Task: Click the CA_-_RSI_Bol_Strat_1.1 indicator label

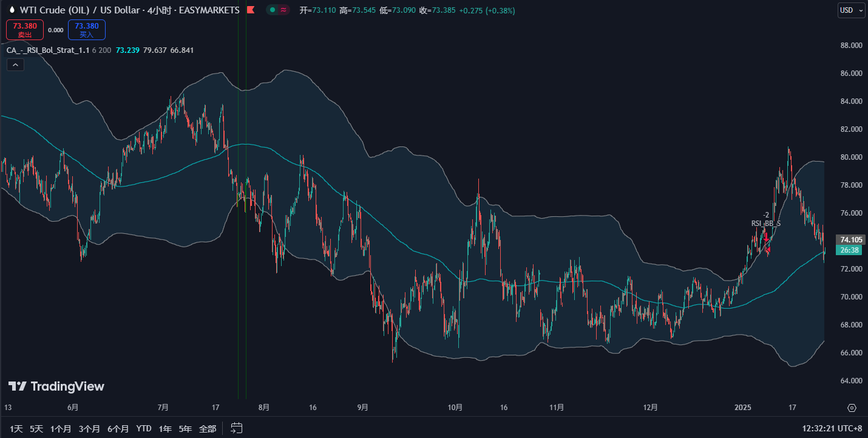Action: point(48,50)
